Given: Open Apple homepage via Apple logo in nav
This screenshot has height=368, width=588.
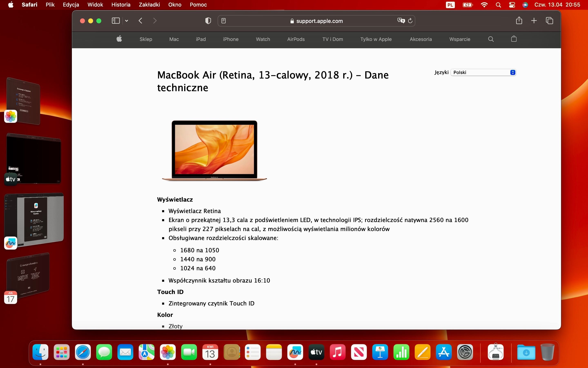Looking at the screenshot, I should (119, 39).
